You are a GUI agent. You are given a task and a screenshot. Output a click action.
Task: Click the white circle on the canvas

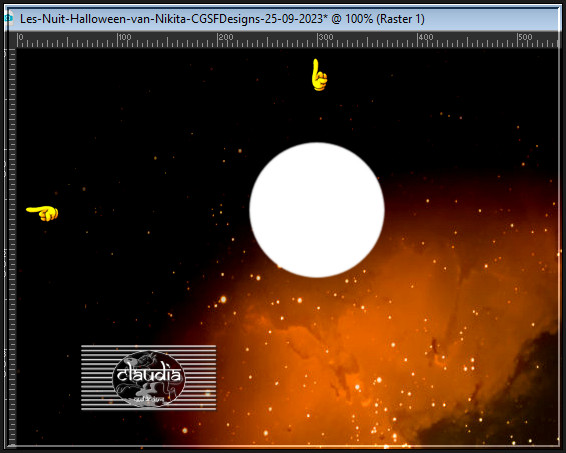pos(317,210)
